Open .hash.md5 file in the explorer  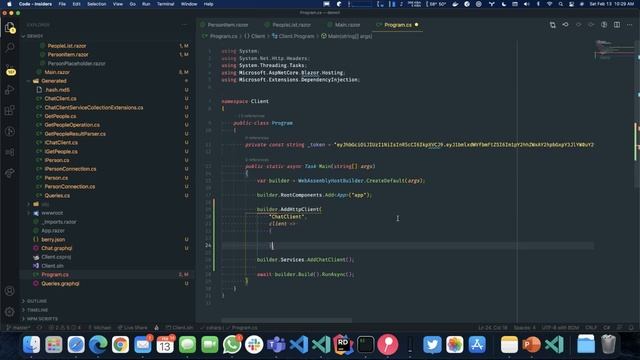(x=57, y=90)
